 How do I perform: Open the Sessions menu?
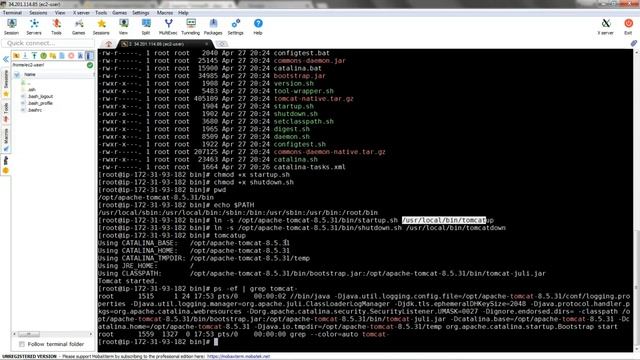(x=38, y=13)
